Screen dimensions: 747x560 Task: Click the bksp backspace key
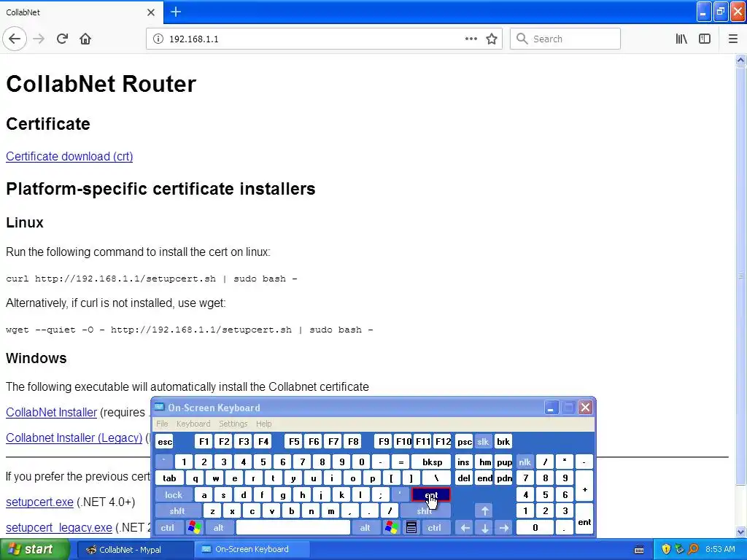click(x=432, y=462)
